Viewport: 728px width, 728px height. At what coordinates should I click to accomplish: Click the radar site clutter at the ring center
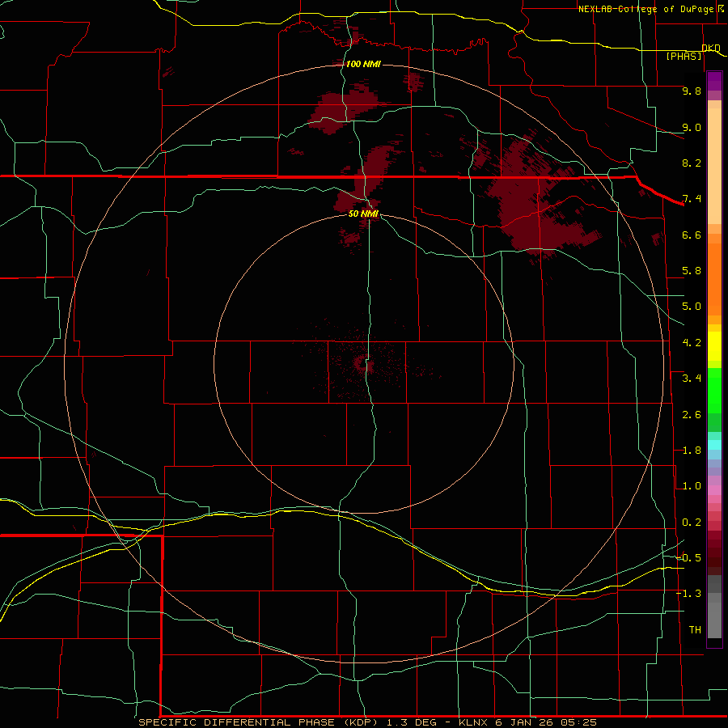[362, 364]
